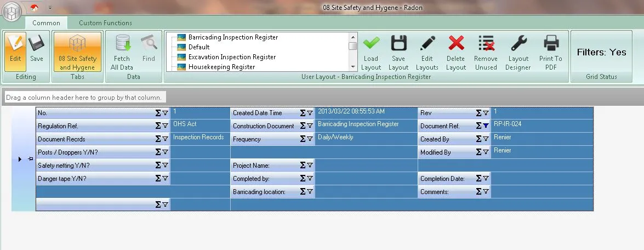644x250 pixels.
Task: Click sum icon on Comments column
Action: click(x=479, y=191)
